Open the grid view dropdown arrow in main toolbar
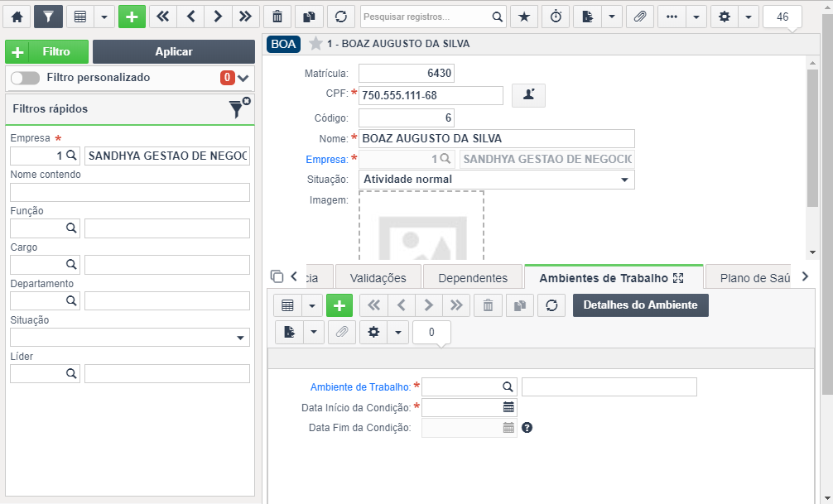 104,17
